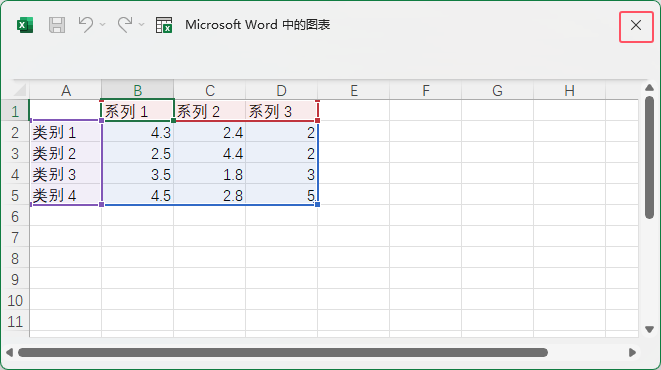The height and width of the screenshot is (370, 661).
Task: Click the blue data range corner handle
Action: coord(317,204)
